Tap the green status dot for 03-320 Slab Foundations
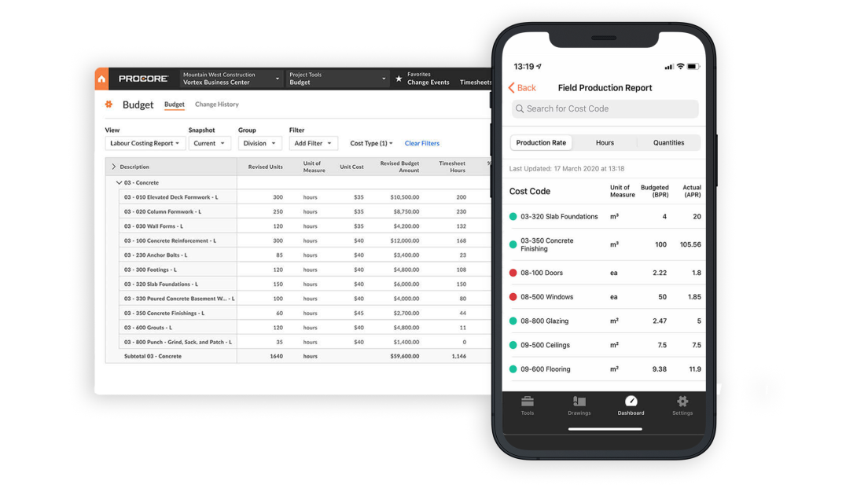Image resolution: width=868 pixels, height=488 pixels. click(x=512, y=216)
